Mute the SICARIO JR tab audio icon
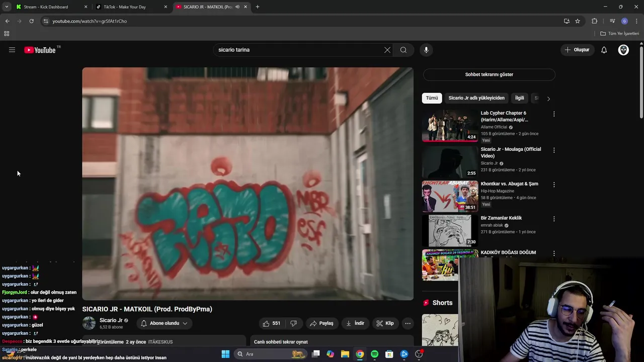 pos(237,7)
